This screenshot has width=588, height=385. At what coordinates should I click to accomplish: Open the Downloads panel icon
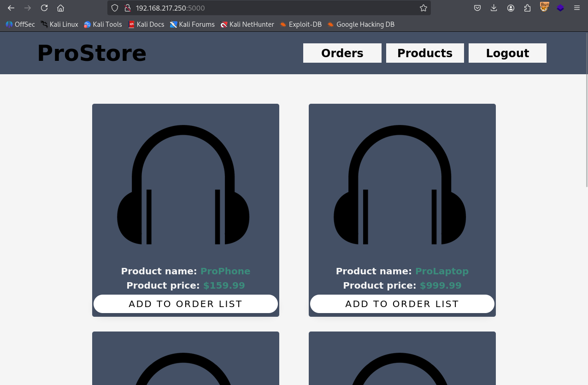click(494, 8)
